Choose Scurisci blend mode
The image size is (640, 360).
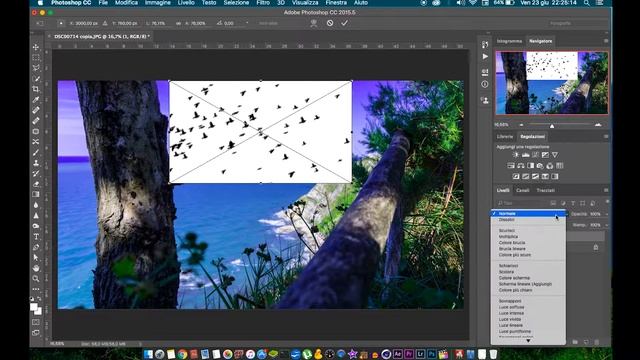pos(507,231)
